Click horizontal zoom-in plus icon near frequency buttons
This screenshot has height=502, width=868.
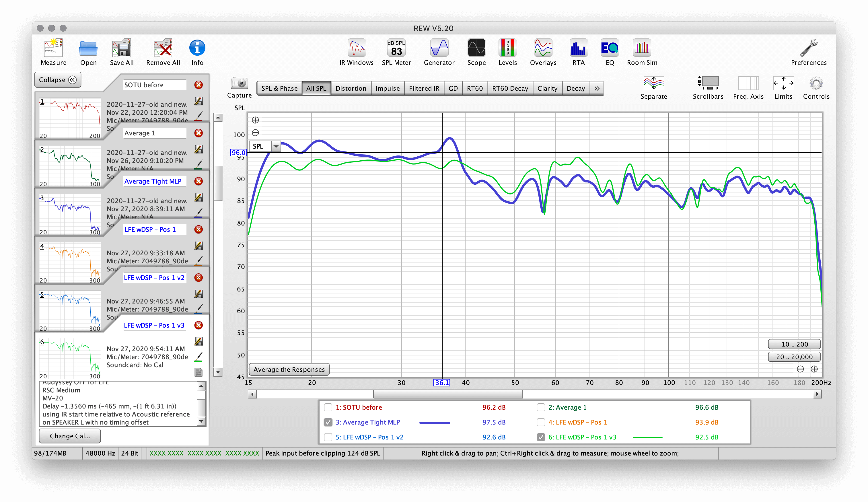coord(814,369)
